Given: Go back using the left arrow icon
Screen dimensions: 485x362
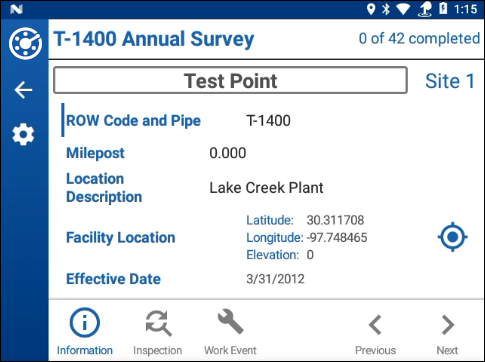Looking at the screenshot, I should (x=24, y=90).
